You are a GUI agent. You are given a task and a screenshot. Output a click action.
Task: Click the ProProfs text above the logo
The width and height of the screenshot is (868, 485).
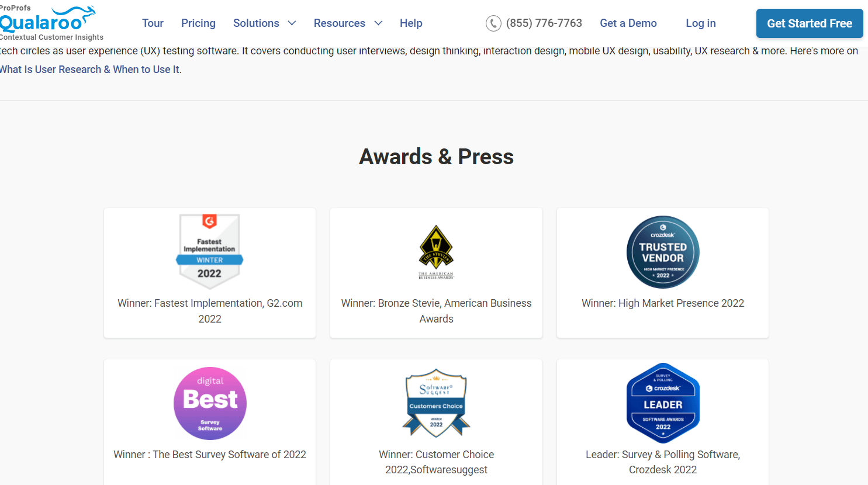[15, 8]
